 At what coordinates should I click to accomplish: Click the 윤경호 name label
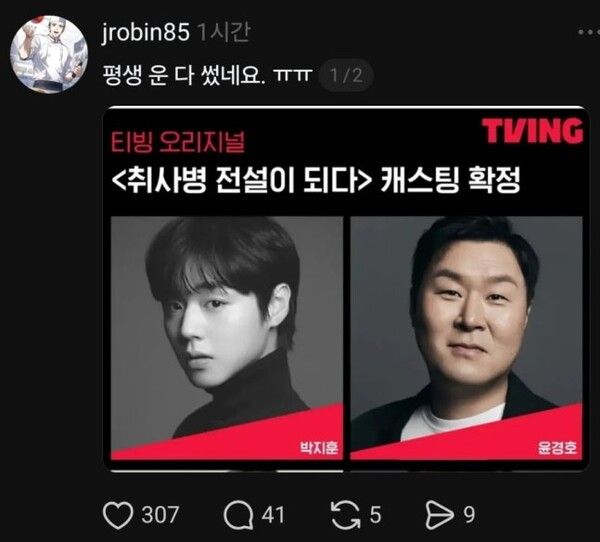pos(557,447)
